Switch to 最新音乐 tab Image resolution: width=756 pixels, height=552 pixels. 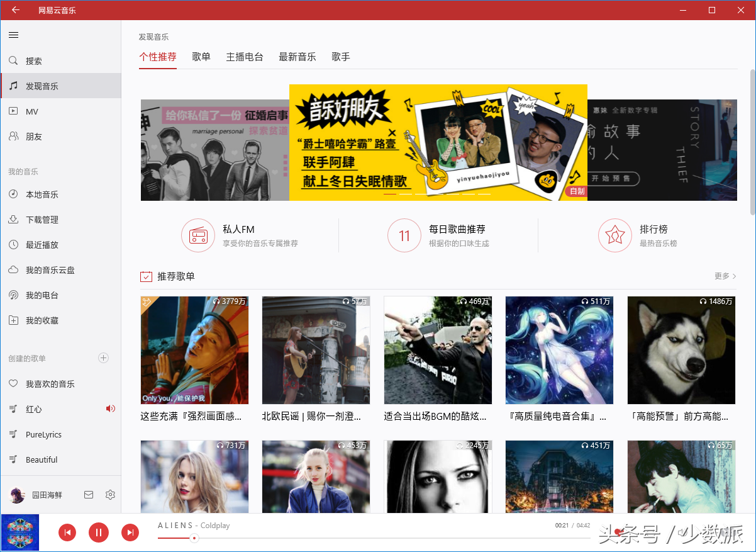click(297, 57)
